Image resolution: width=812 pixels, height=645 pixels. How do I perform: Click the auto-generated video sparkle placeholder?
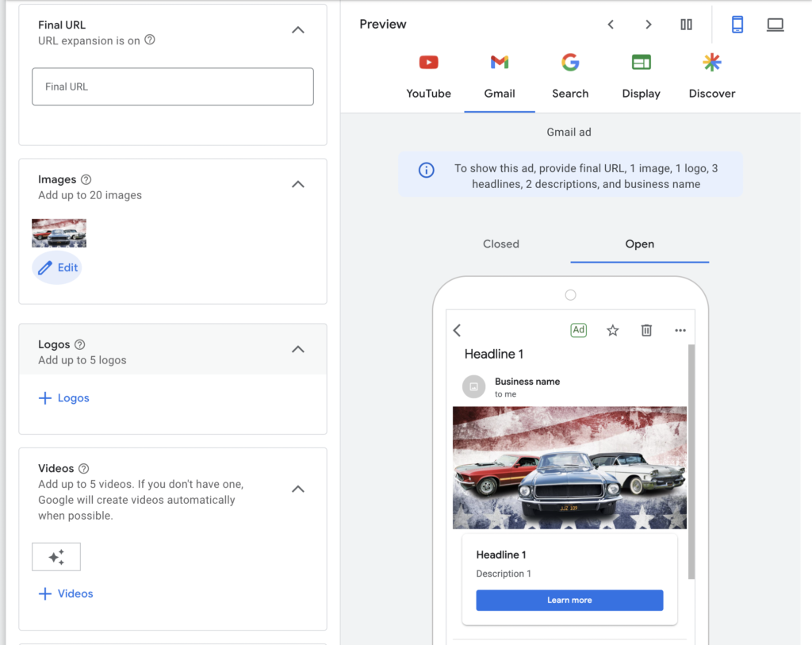56,557
